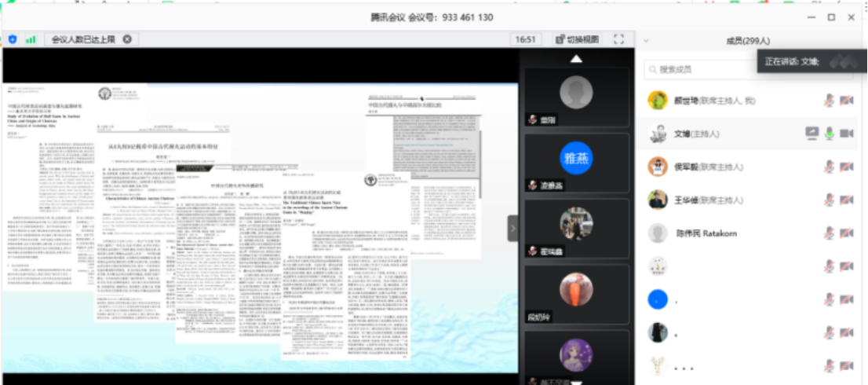Click the 切换视图 switch view button
The width and height of the screenshot is (868, 385).
click(577, 38)
